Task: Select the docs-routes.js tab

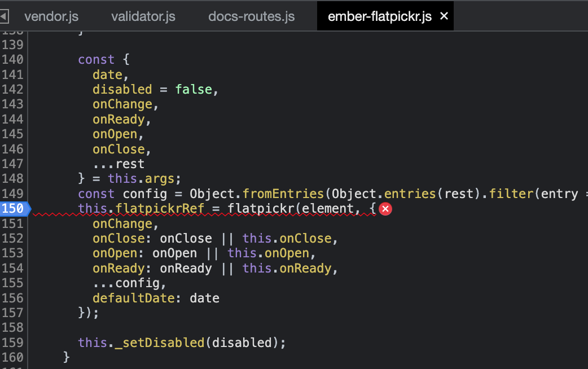Action: 251,16
